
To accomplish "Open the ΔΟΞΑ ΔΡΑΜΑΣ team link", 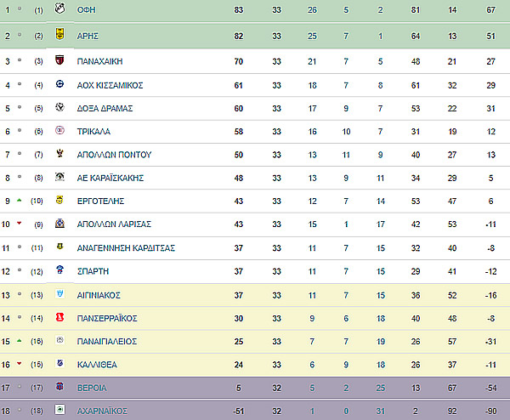I will click(105, 108).
